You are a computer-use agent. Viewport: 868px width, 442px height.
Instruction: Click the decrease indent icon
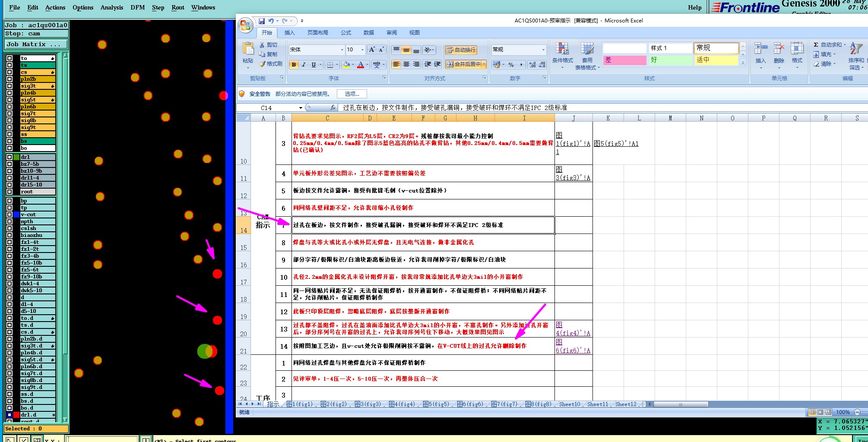pyautogui.click(x=428, y=64)
